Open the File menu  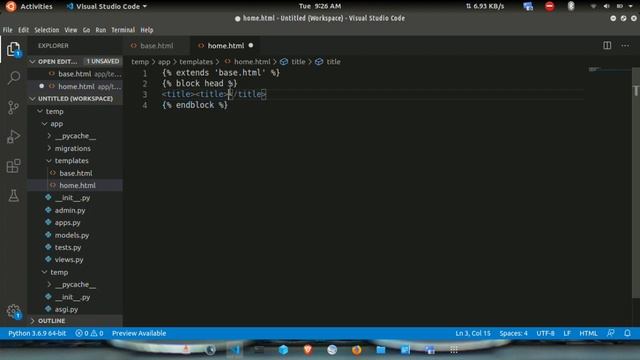point(7,30)
